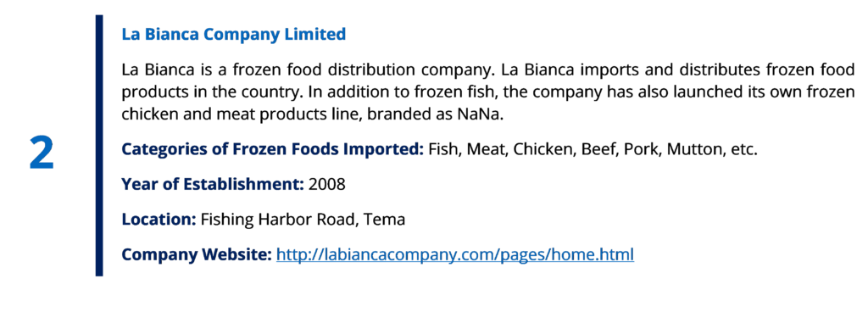Select the large blue number 2
This screenshot has height=312, width=868.
point(42,153)
